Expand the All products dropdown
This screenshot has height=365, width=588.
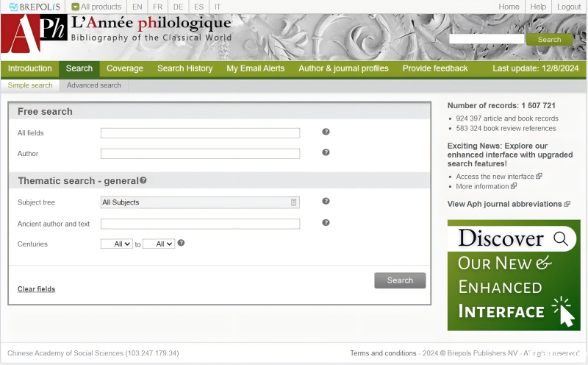click(96, 7)
